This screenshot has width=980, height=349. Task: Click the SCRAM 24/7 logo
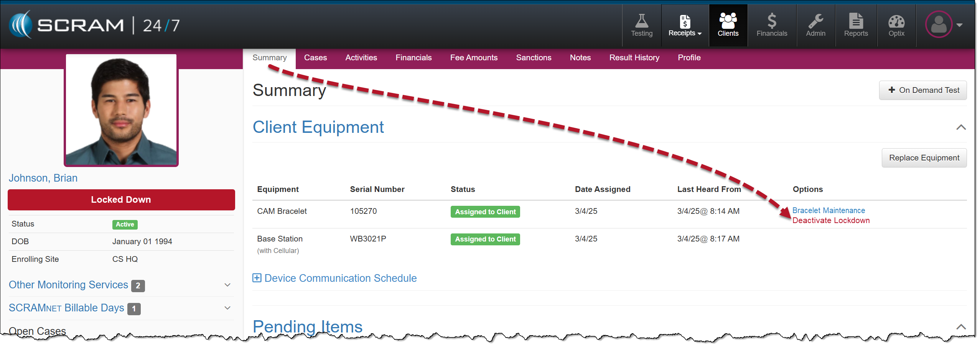pos(94,25)
